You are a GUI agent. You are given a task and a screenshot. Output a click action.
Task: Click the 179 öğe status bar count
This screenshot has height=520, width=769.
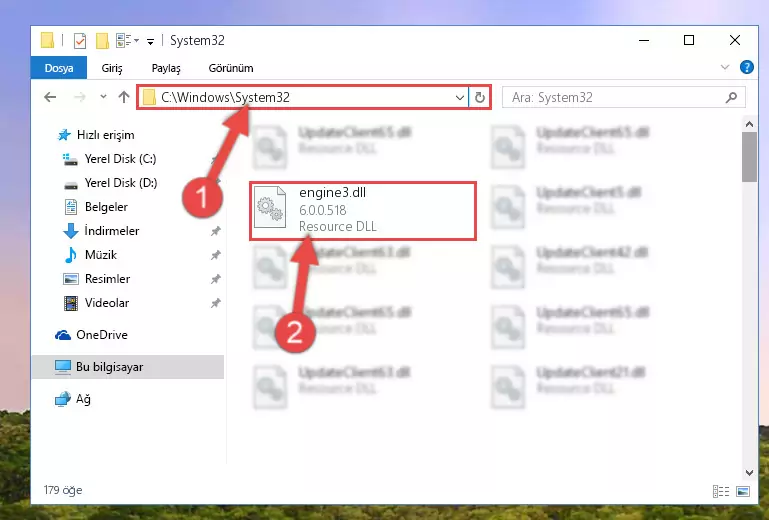[x=63, y=490]
